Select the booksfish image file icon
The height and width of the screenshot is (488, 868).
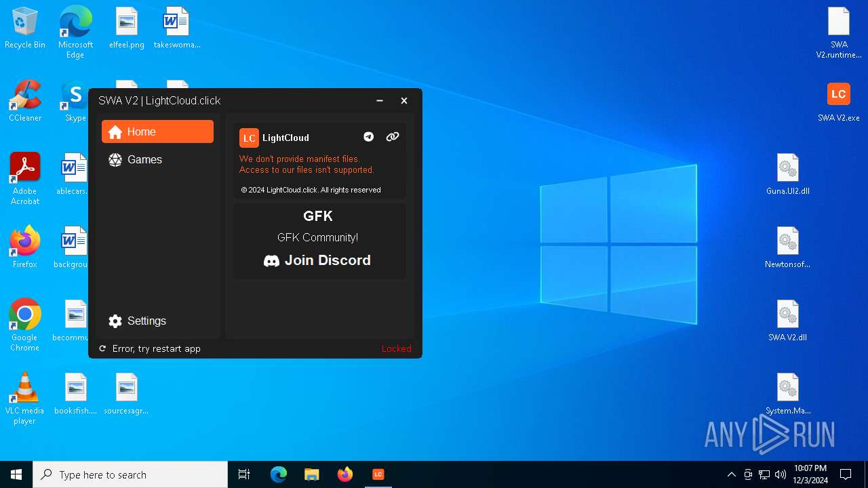[75, 394]
